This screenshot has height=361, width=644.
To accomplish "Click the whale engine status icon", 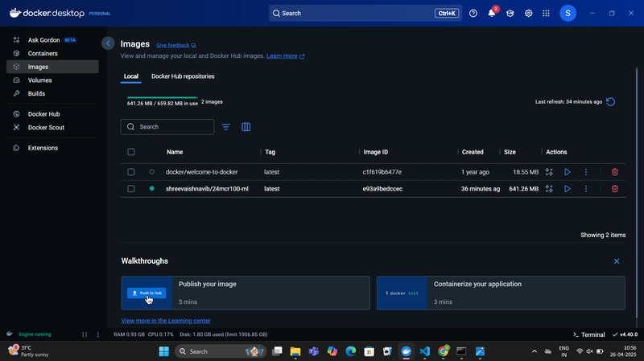I will [10, 334].
